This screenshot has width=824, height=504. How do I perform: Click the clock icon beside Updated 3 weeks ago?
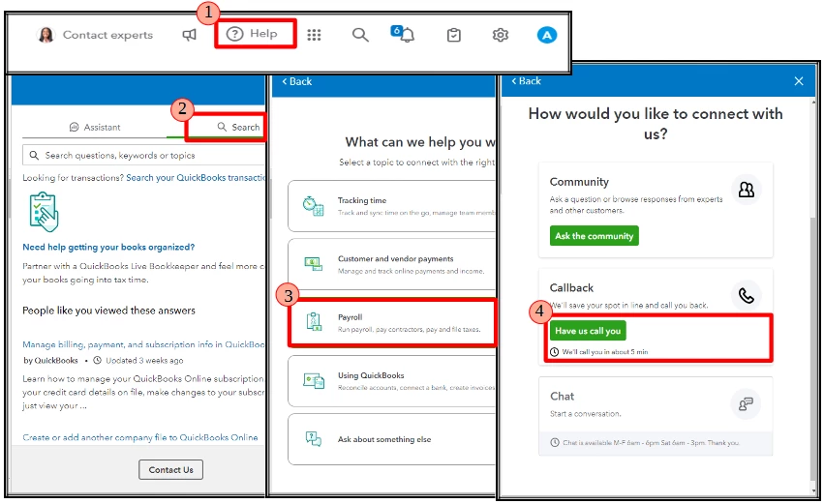(97, 360)
